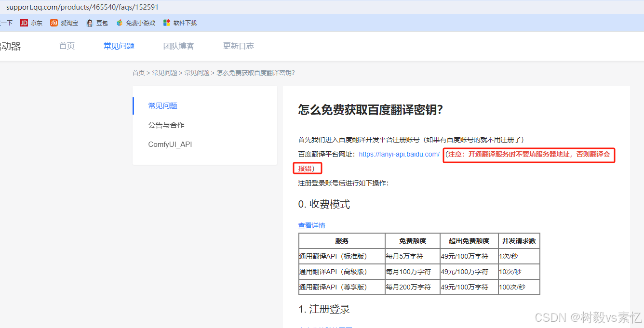Screen dimensions: 644x328
Task: Click the 每月200万字符 cell
Action: 413,287
